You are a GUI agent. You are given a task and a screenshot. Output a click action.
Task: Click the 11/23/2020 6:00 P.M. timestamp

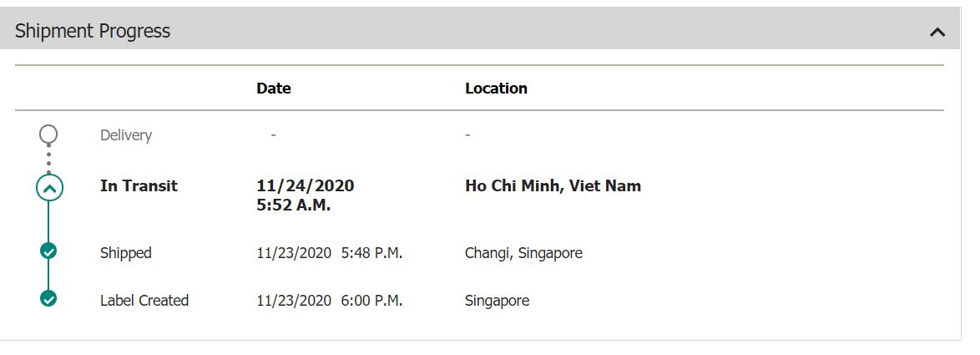point(330,301)
